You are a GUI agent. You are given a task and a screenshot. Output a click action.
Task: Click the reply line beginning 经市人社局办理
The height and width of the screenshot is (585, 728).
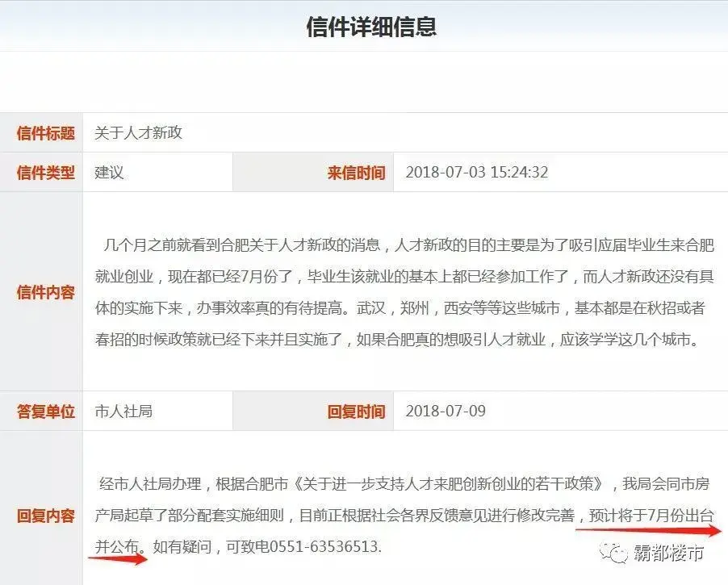404,484
